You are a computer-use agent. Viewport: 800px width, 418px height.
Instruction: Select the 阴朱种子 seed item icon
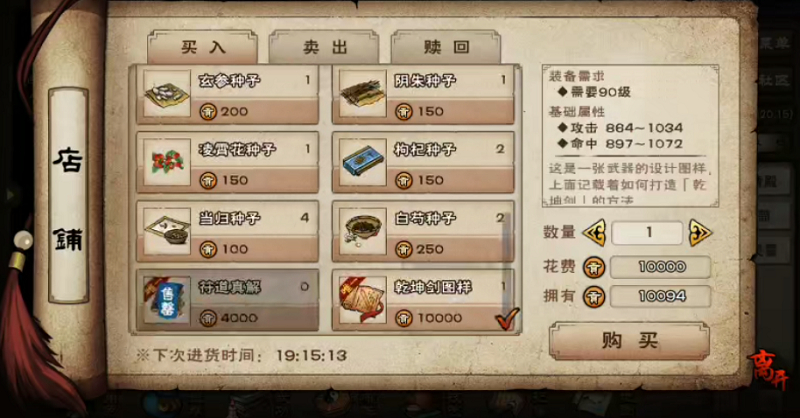[363, 93]
